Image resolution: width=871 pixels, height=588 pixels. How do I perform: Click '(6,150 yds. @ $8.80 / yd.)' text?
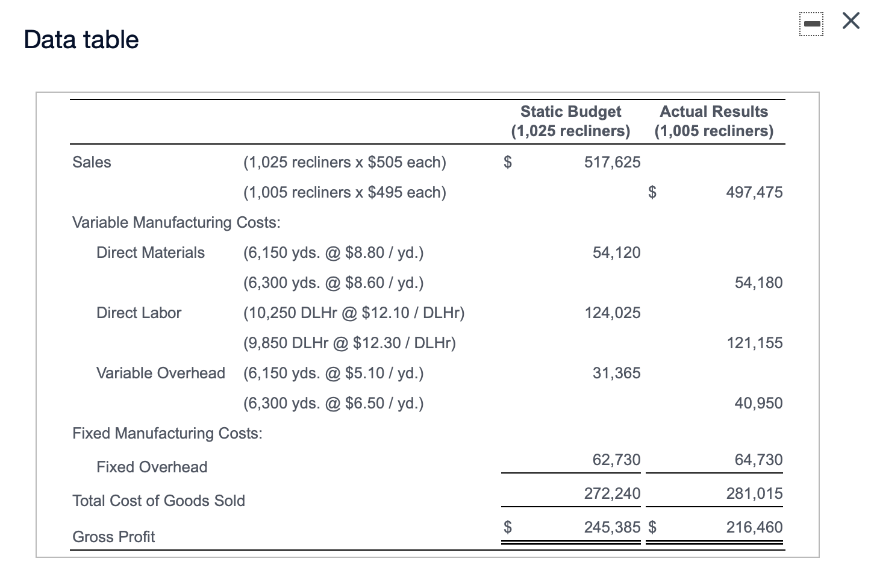(x=334, y=252)
